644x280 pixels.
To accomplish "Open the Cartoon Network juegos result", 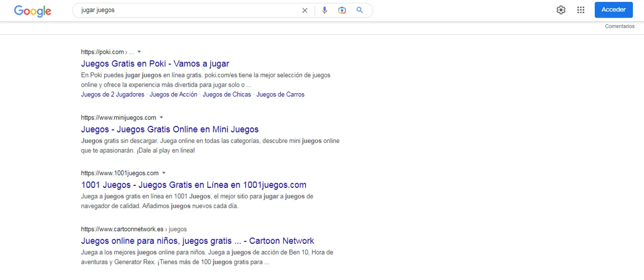I will pos(198,241).
